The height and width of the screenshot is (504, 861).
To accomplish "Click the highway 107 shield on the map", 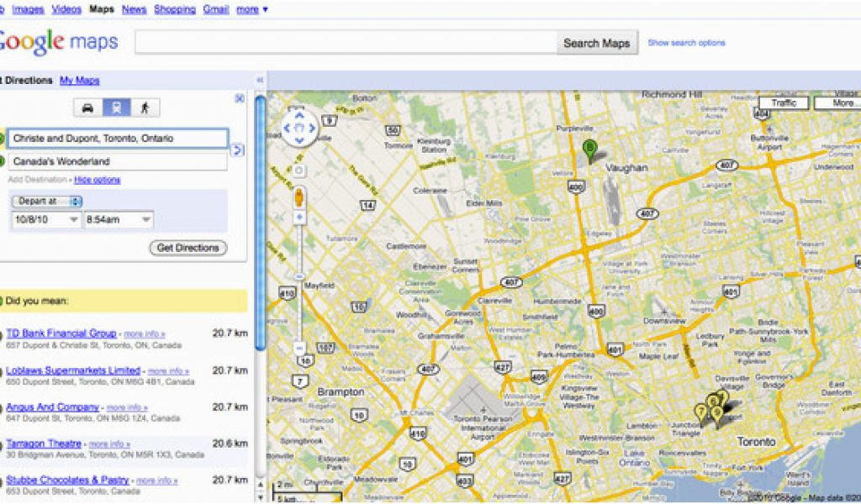I will pos(325,348).
